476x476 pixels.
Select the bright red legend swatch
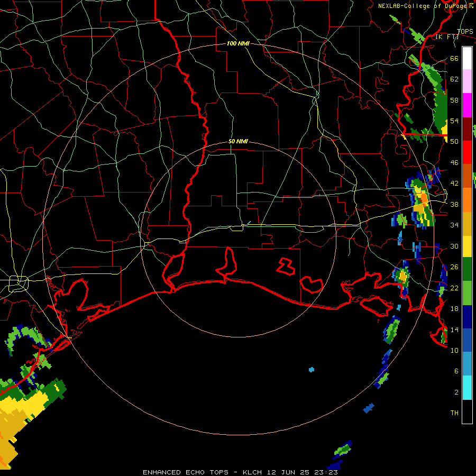(467, 152)
